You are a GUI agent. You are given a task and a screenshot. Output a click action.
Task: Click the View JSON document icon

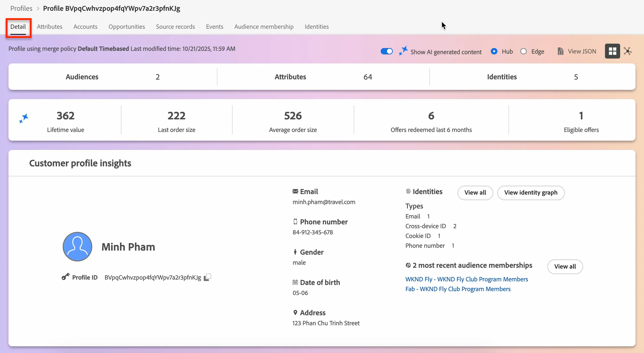click(x=561, y=51)
